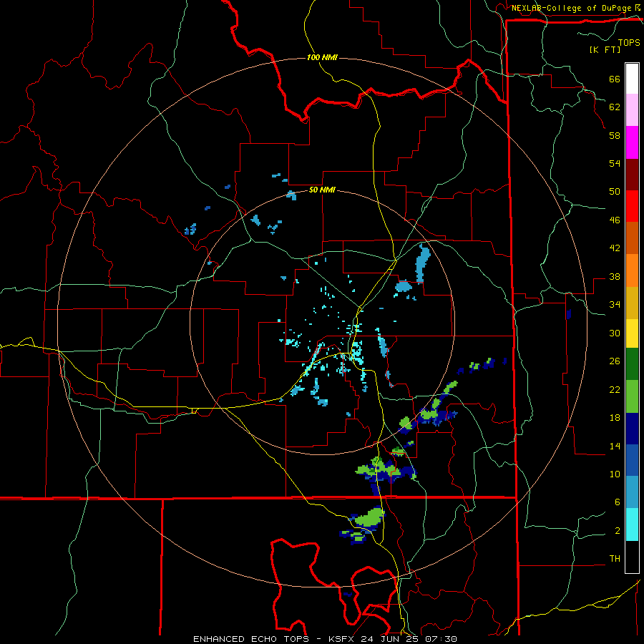The width and height of the screenshot is (644, 644).
Task: Click the "TH" threshold label
Action: [615, 558]
